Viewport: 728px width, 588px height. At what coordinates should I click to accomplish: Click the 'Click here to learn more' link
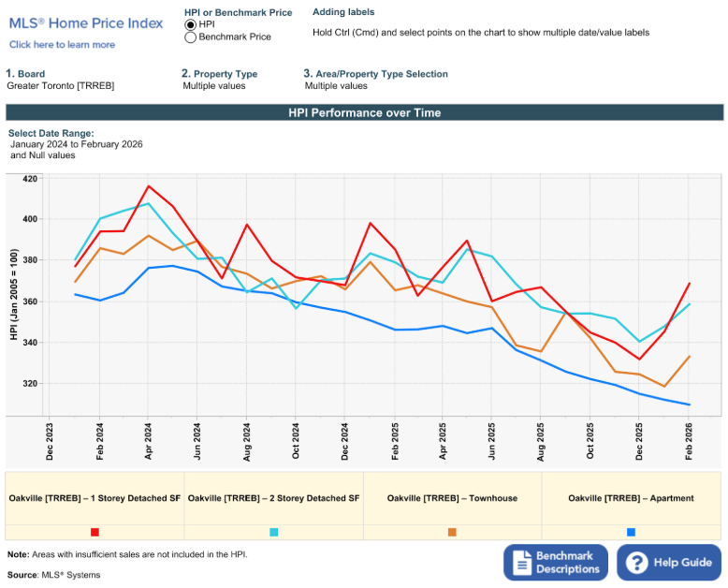[x=63, y=44]
